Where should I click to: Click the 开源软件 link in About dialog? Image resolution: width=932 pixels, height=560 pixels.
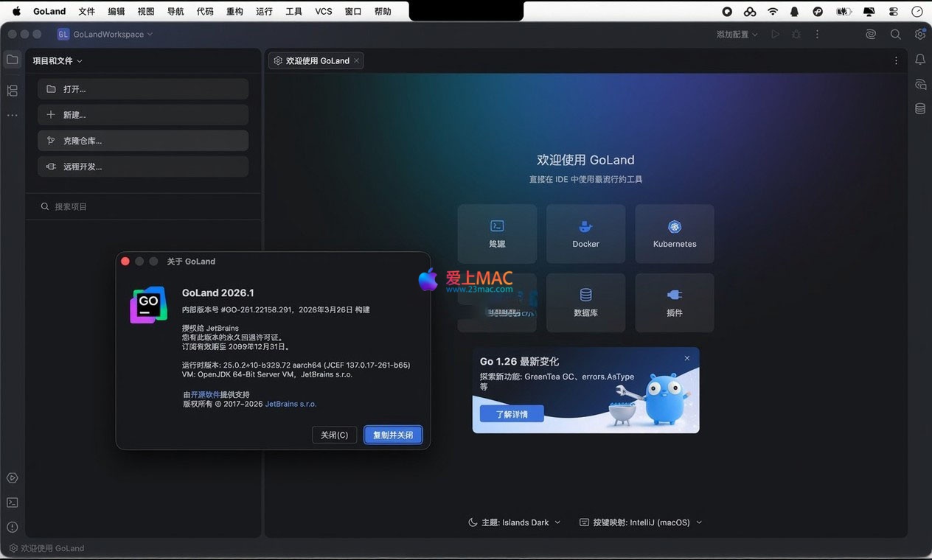(x=205, y=394)
